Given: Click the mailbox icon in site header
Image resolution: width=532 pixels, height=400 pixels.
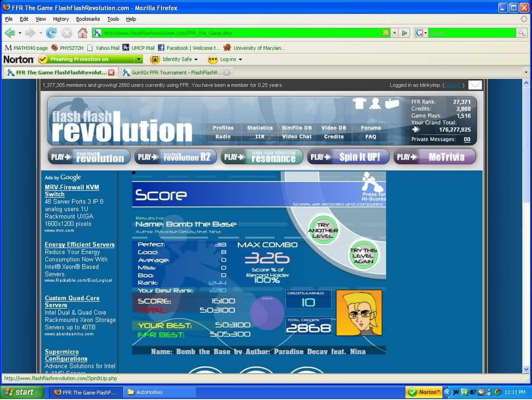Looking at the screenshot, I should click(x=392, y=103).
